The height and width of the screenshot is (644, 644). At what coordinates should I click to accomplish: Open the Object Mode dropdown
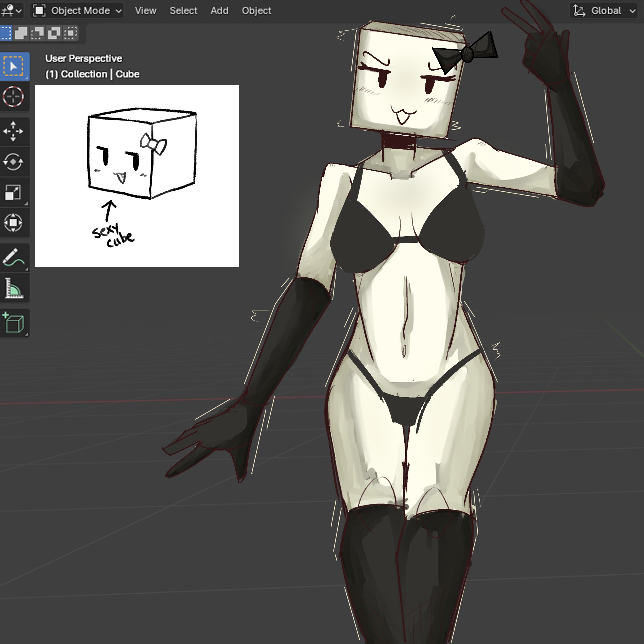[x=77, y=11]
